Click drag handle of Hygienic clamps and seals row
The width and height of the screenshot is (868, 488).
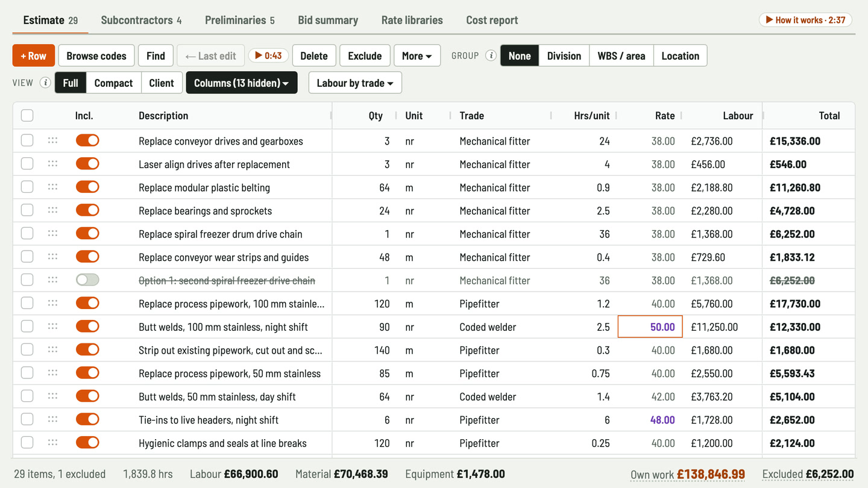(52, 443)
